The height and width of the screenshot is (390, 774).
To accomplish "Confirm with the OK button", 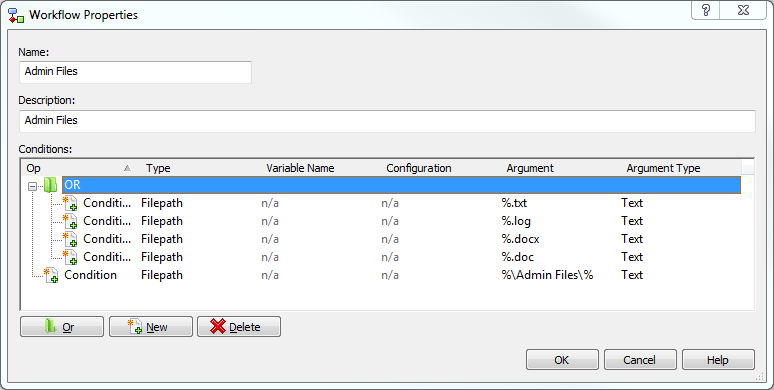I will tap(562, 360).
